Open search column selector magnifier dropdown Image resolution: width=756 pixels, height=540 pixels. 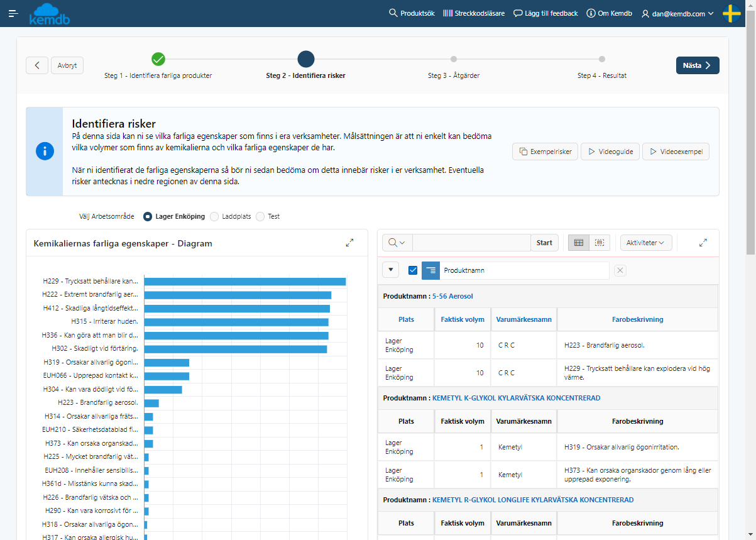tap(397, 243)
